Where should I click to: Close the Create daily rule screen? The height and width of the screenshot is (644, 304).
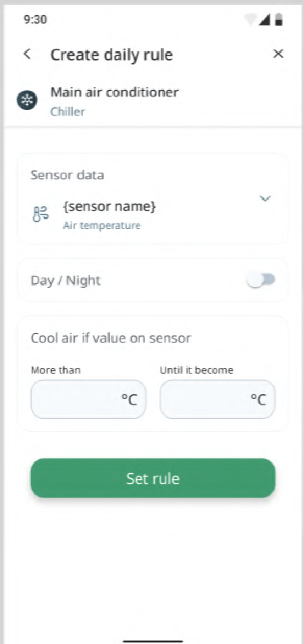[x=278, y=54]
